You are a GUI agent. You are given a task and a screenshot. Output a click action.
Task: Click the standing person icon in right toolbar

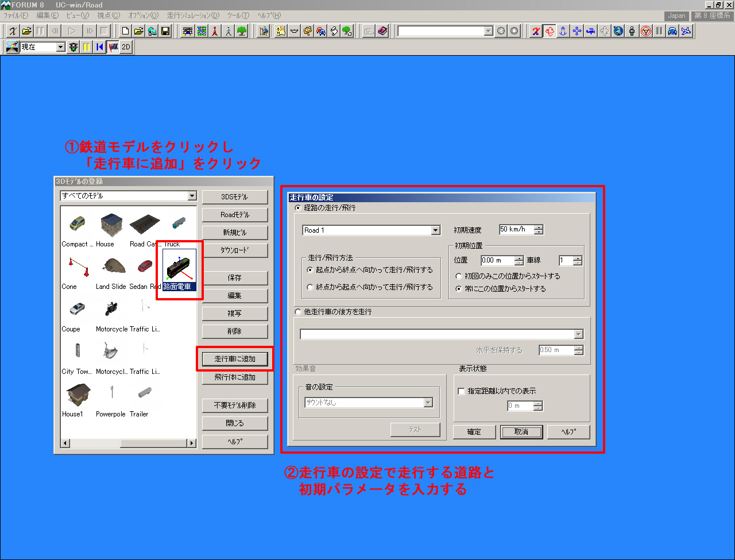pyautogui.click(x=632, y=31)
